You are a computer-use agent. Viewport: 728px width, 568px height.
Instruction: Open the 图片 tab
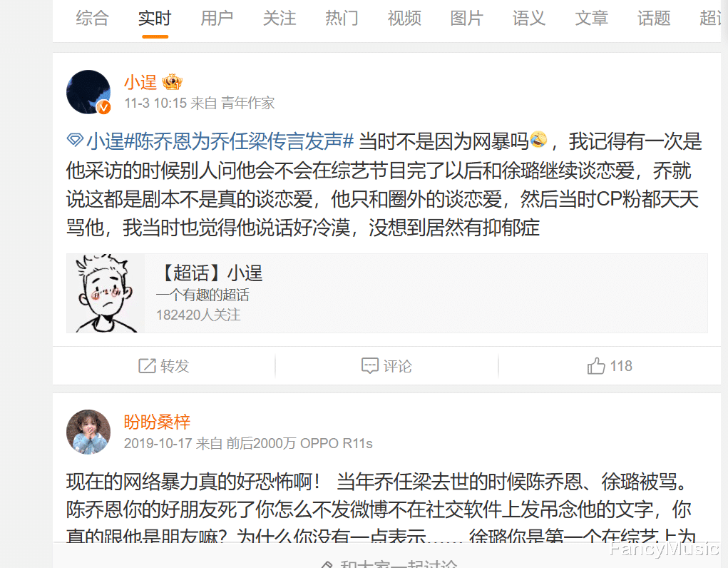click(466, 18)
